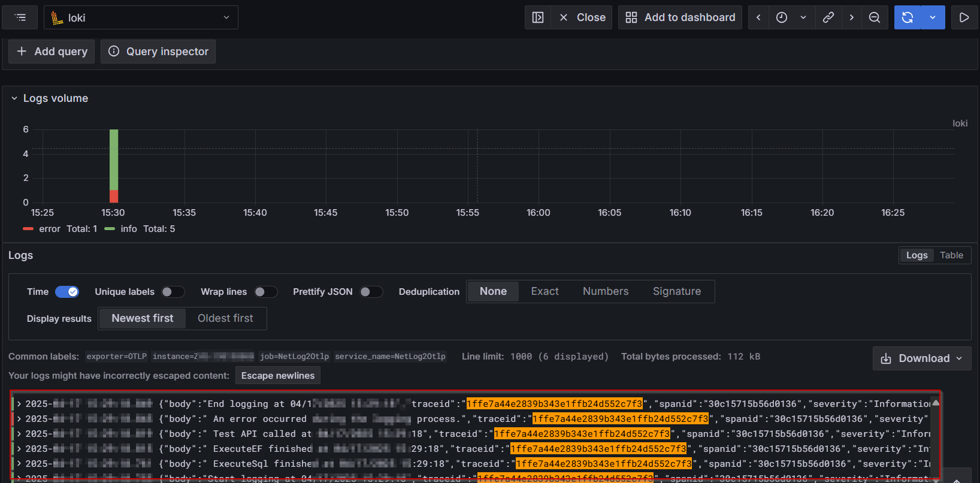Click the exporter=OTLP common label

click(117, 357)
